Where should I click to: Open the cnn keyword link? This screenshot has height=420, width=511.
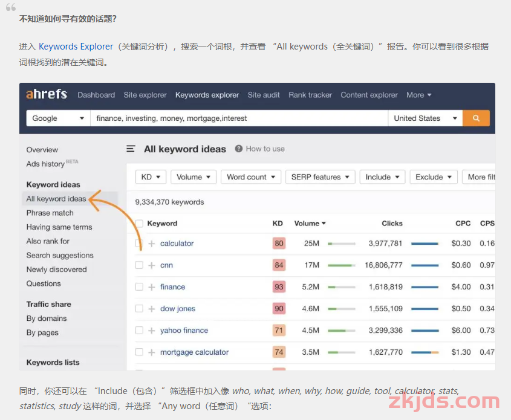point(166,265)
